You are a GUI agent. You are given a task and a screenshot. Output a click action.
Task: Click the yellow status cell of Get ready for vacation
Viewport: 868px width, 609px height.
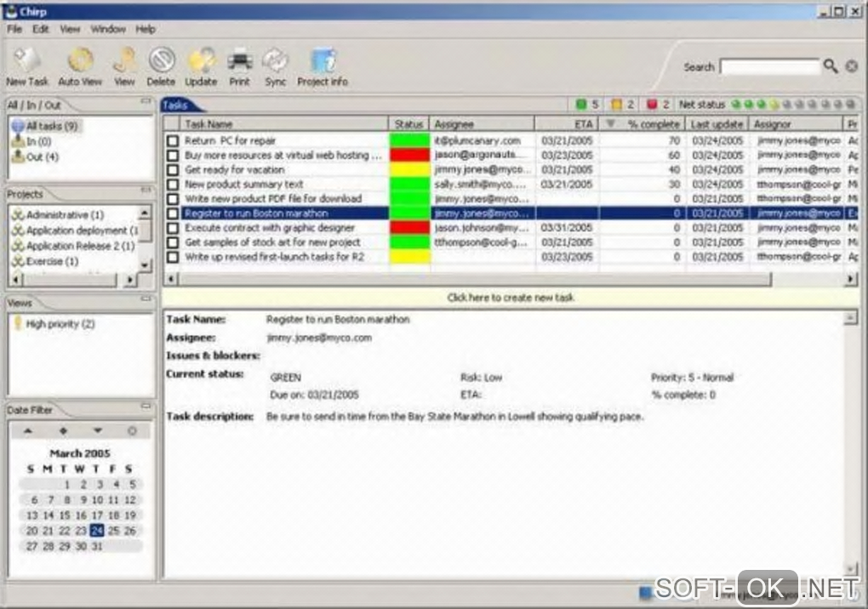point(409,170)
